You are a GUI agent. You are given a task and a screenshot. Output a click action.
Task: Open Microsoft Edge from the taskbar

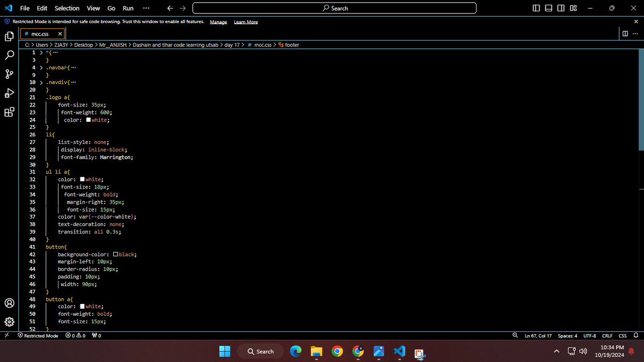click(x=296, y=351)
